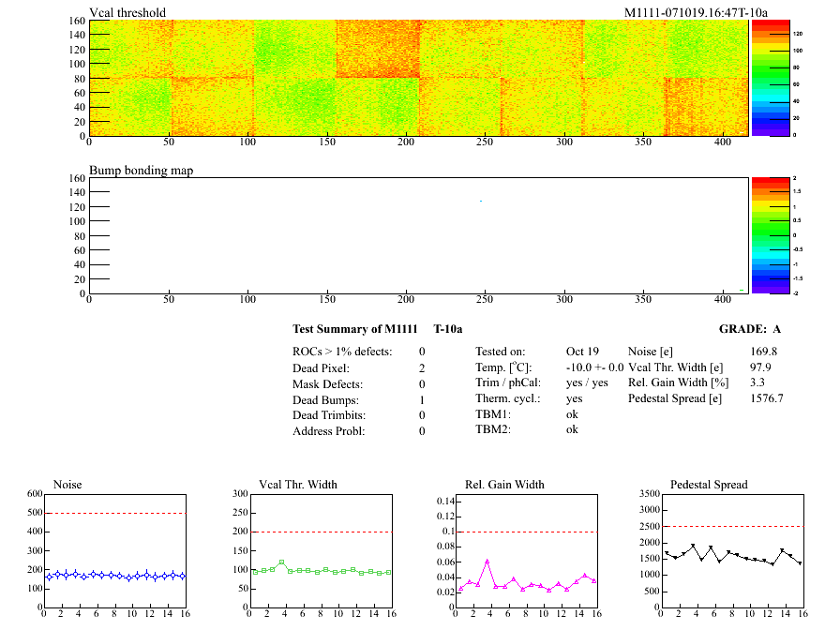Click the highest magenta peak in Rel. Gain Width

click(487, 561)
